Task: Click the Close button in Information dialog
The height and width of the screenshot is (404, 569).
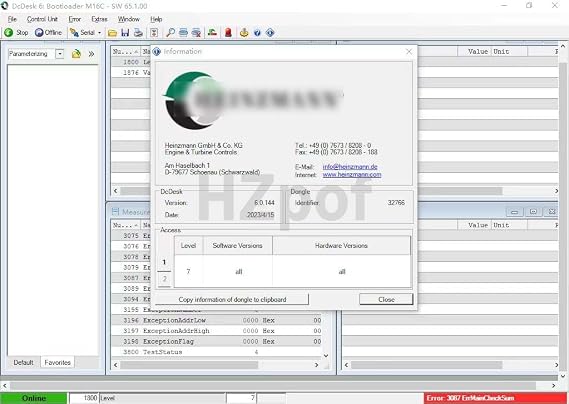Action: point(386,299)
